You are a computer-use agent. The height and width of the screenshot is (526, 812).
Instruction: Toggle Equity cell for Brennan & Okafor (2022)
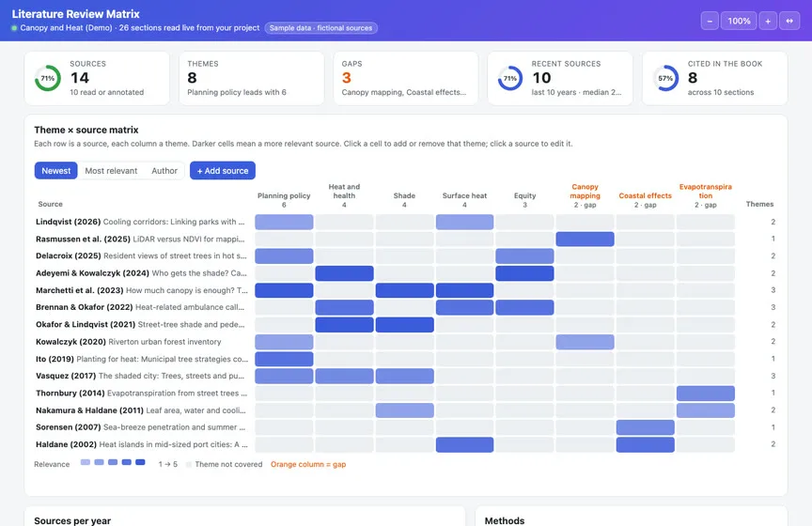[x=524, y=307]
